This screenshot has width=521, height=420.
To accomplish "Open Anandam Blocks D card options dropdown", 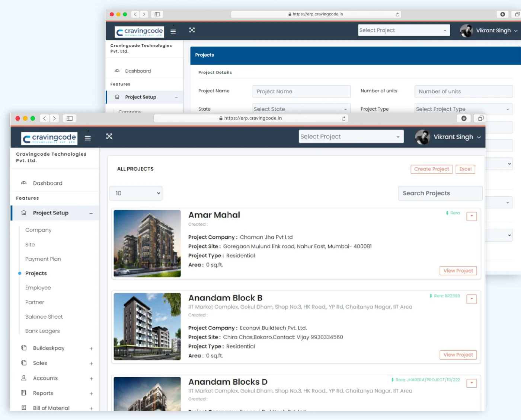I will pyautogui.click(x=472, y=383).
